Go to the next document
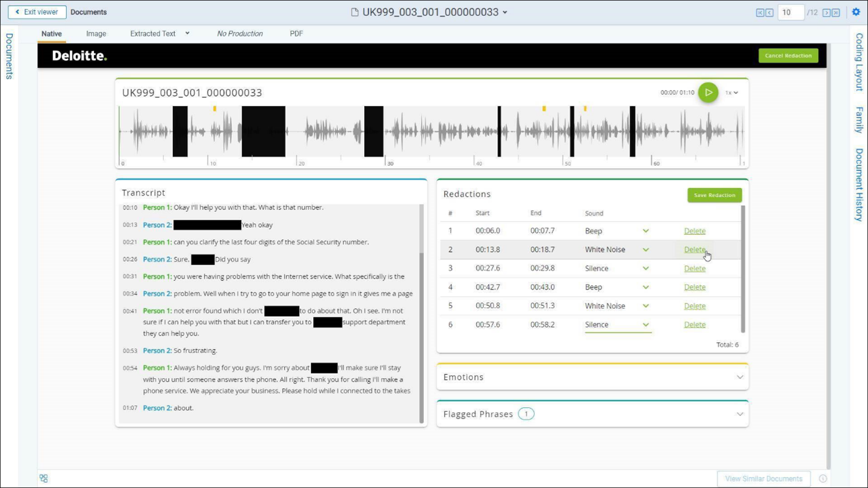The width and height of the screenshot is (868, 488). point(826,13)
